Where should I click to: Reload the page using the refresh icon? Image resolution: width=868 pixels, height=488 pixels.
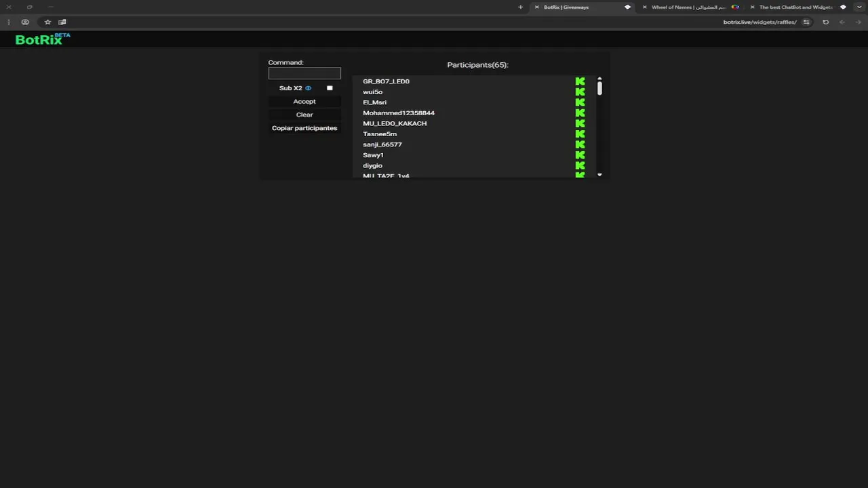(825, 22)
